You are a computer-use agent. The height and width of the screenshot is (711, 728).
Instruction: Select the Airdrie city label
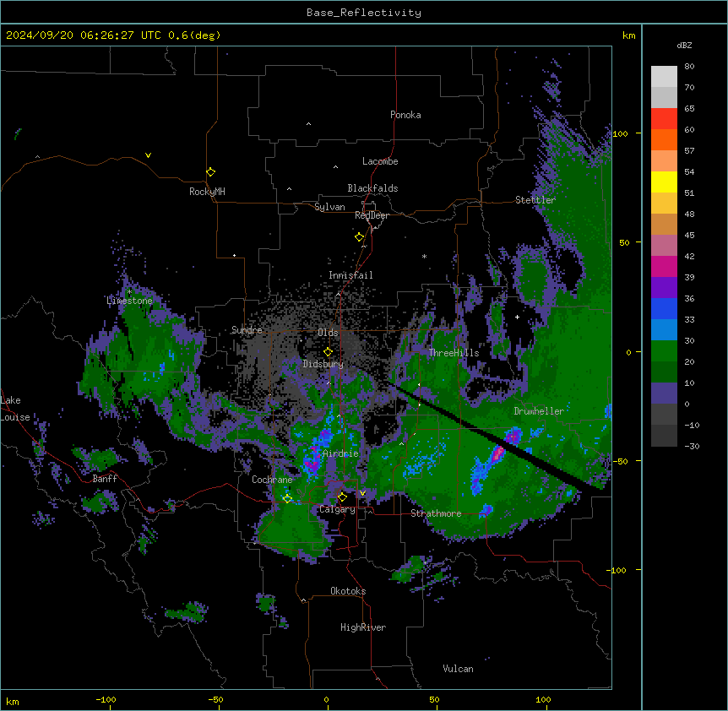[x=341, y=453]
